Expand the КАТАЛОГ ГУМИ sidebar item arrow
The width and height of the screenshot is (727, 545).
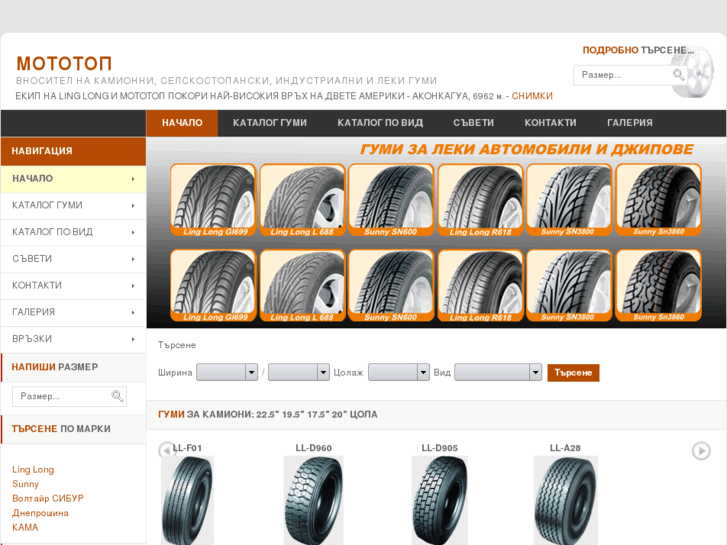pos(133,205)
